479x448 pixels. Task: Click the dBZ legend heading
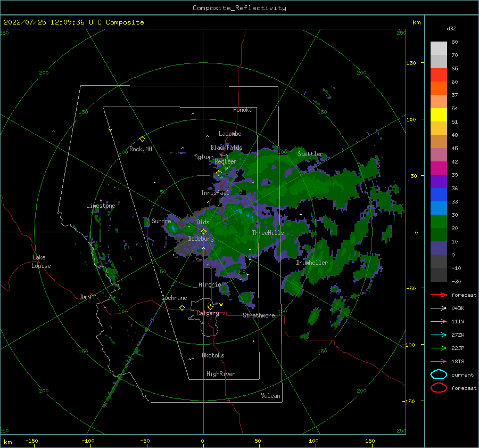pos(451,28)
